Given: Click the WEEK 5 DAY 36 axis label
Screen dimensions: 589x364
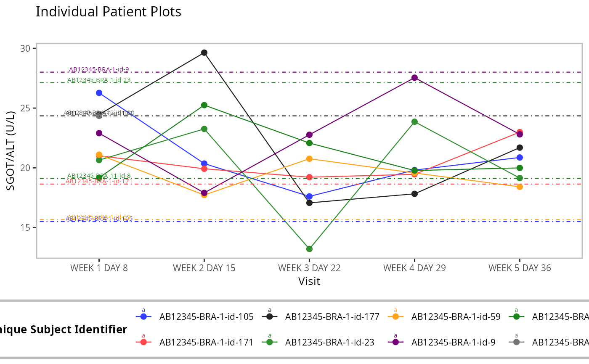Looking at the screenshot, I should pyautogui.click(x=520, y=268).
